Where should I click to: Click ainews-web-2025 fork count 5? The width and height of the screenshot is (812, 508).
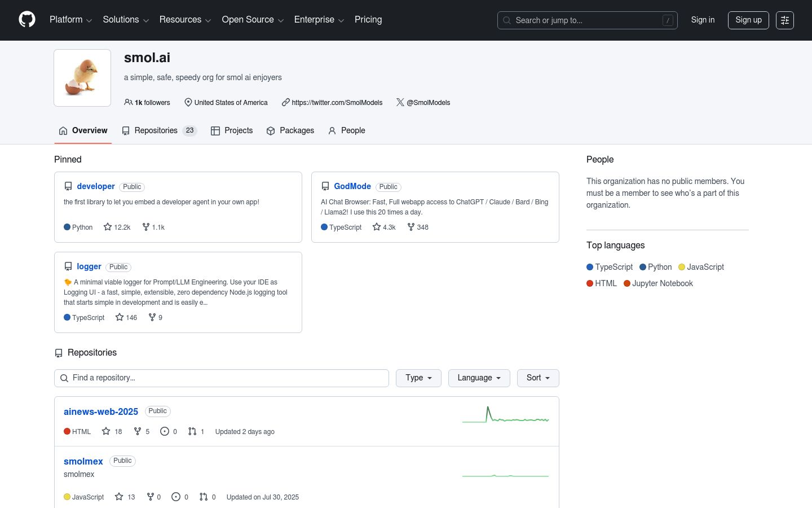142,431
